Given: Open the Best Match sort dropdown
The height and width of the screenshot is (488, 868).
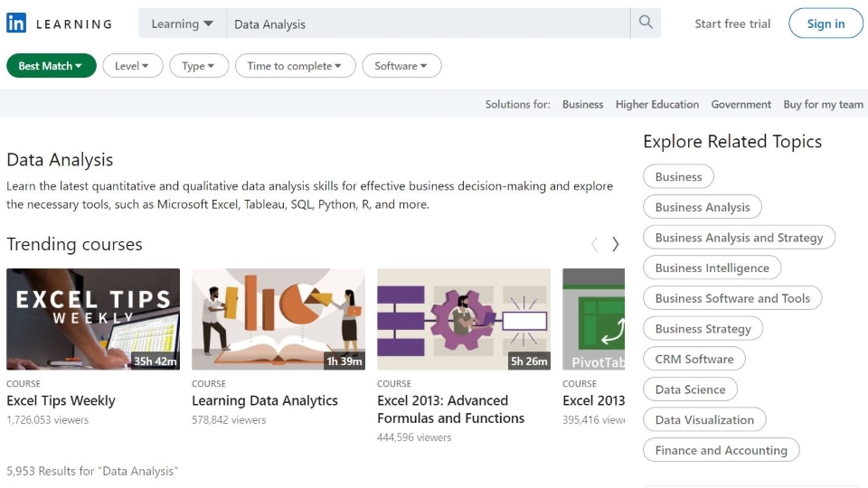Looking at the screenshot, I should tap(51, 66).
